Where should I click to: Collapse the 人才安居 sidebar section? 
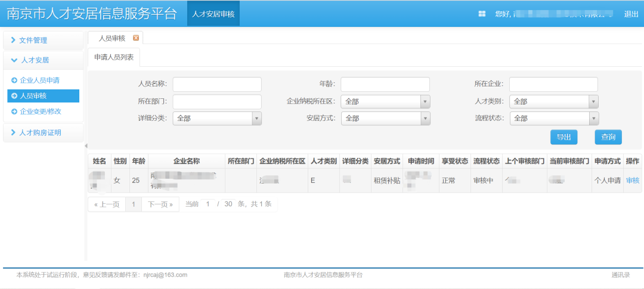pyautogui.click(x=43, y=60)
